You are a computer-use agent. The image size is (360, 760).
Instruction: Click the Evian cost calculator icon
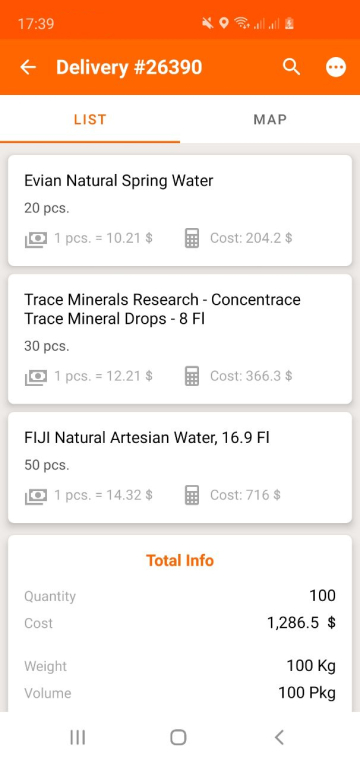pos(192,238)
